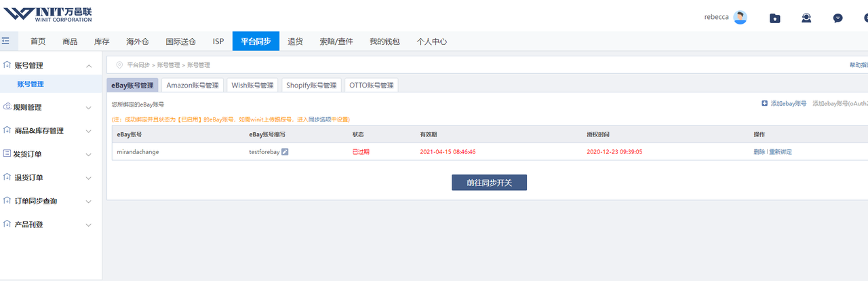The image size is (868, 281).
Task: Open the 国际送仓 top menu
Action: coord(181,41)
